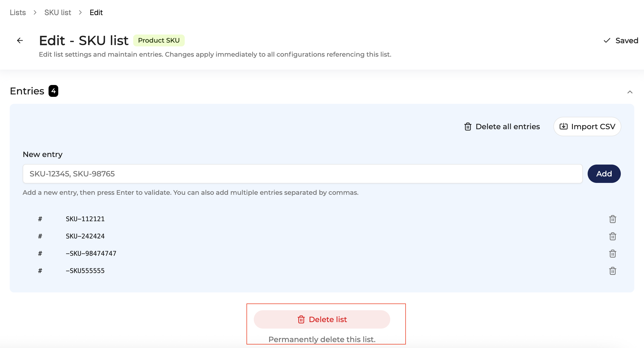Image resolution: width=644 pixels, height=348 pixels.
Task: Go to SKU list breadcrumb
Action: (58, 12)
